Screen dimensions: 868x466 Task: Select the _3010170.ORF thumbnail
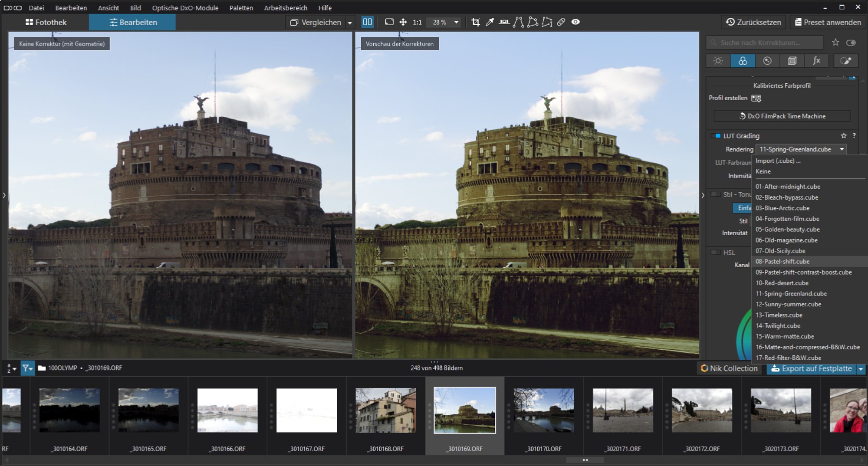(x=543, y=410)
